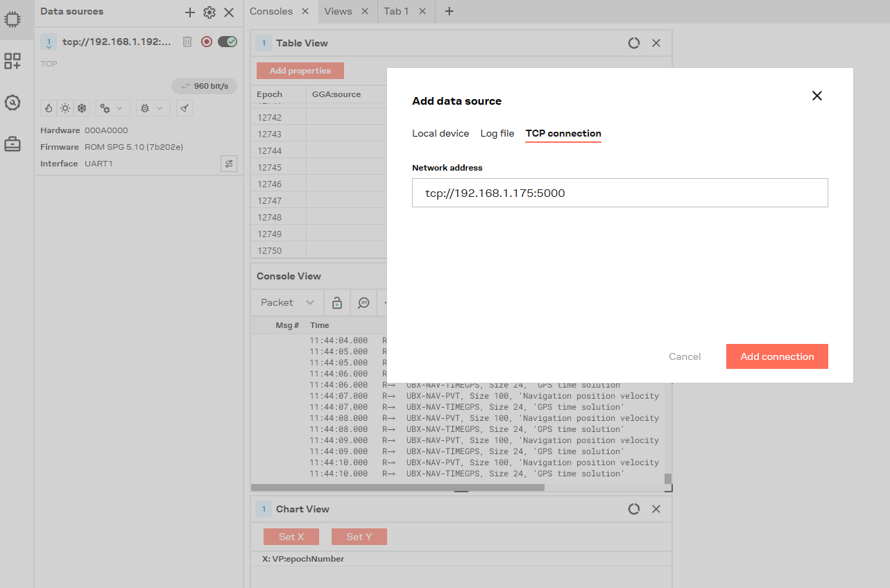Click the cold start snowflake icon
The height and width of the screenshot is (588, 890).
pos(82,108)
